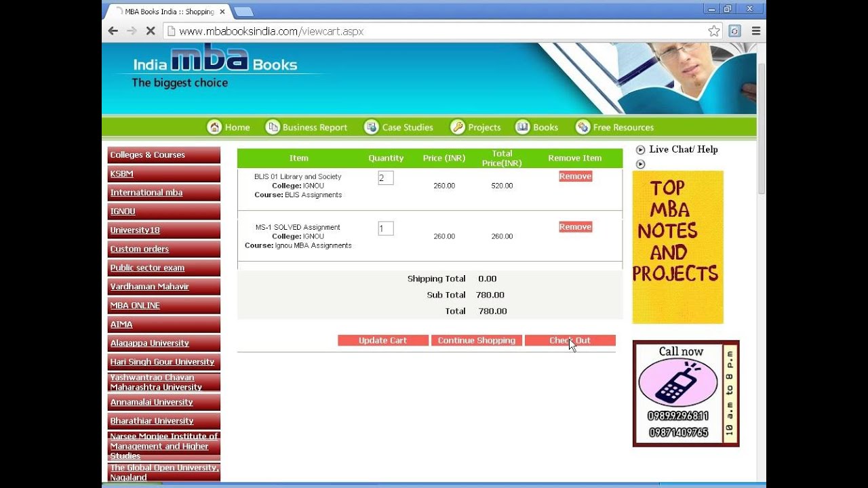Open the International mba sidebar link
868x488 pixels.
(x=164, y=192)
